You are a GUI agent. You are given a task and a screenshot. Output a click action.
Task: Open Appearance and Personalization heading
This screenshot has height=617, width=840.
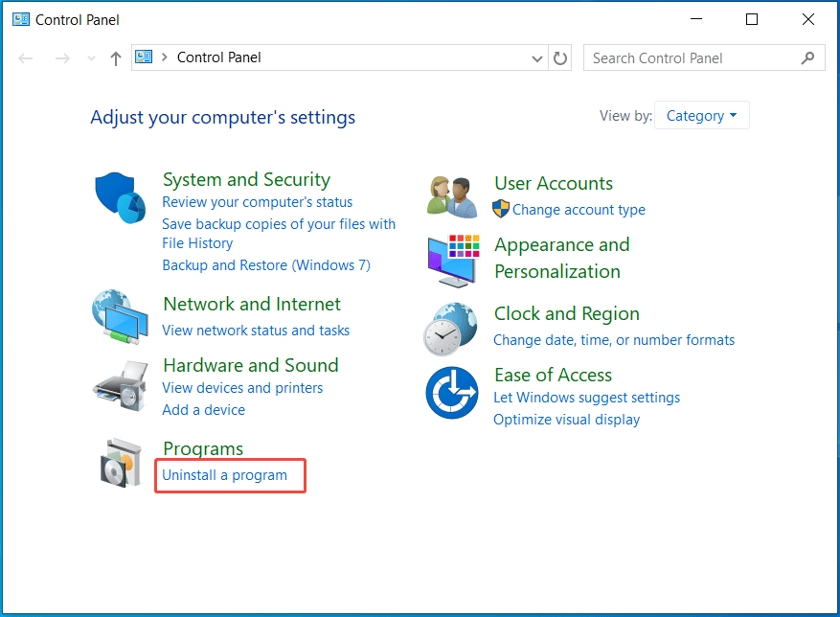coord(562,258)
